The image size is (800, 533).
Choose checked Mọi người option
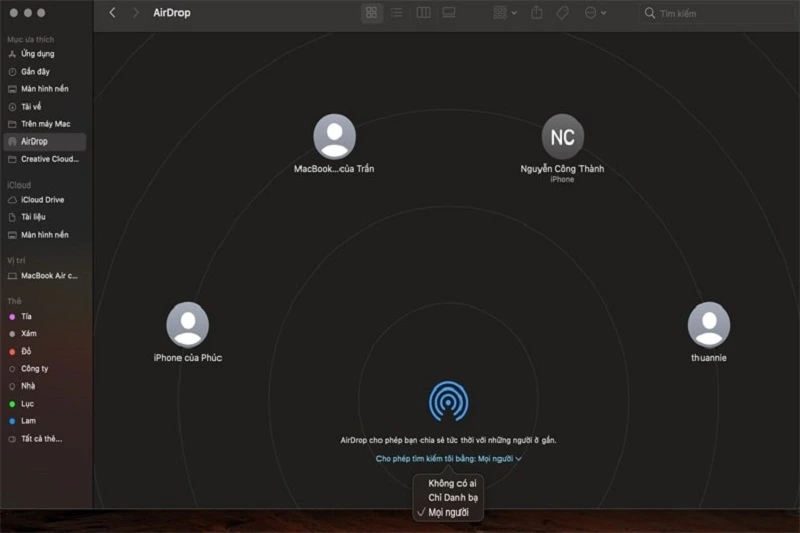[x=448, y=512]
